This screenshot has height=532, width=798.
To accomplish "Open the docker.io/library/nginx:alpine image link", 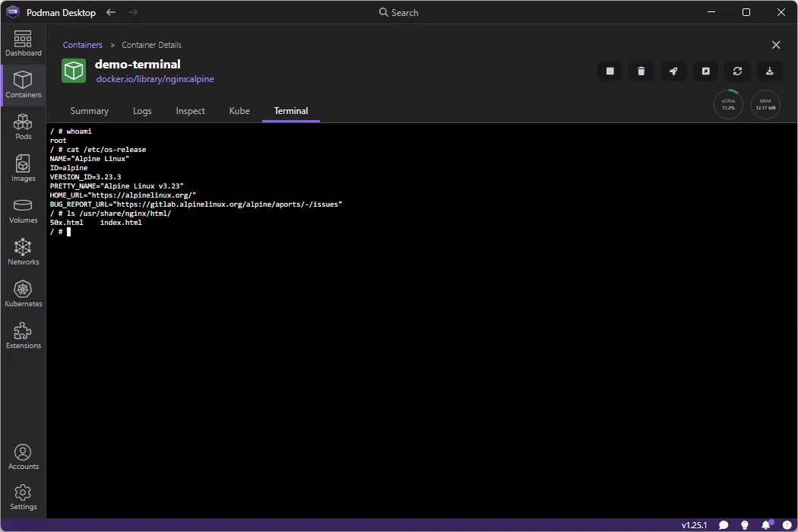I will (155, 79).
